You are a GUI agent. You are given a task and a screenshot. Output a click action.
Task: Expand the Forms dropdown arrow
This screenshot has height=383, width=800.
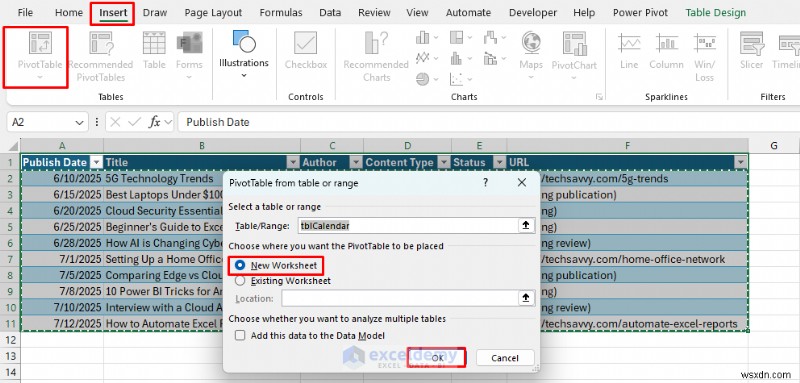[189, 78]
